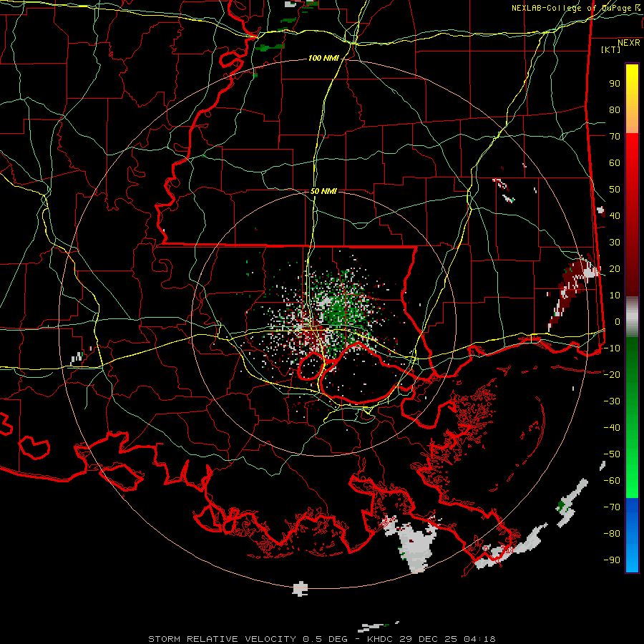Click the small gray echo on the 100 NMI ring bottom
Image resolution: width=644 pixels, height=644 pixels.
[x=301, y=589]
